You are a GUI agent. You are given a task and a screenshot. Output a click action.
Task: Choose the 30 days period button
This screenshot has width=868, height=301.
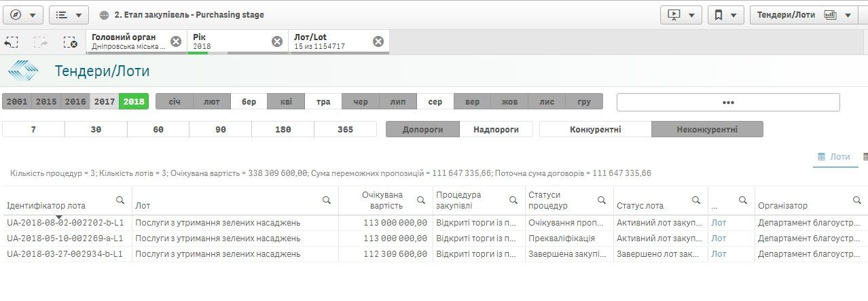pos(96,129)
